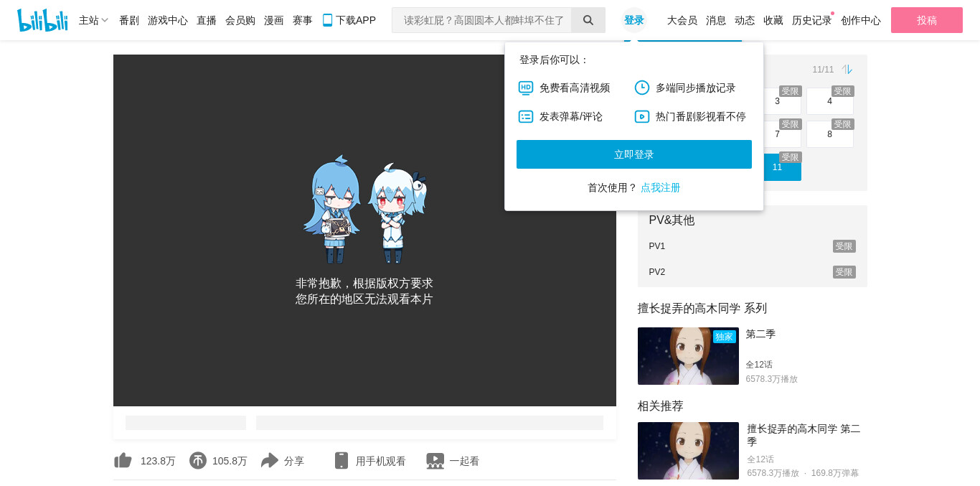The height and width of the screenshot is (486, 980).
Task: Click the share arrow icon
Action: (x=270, y=461)
